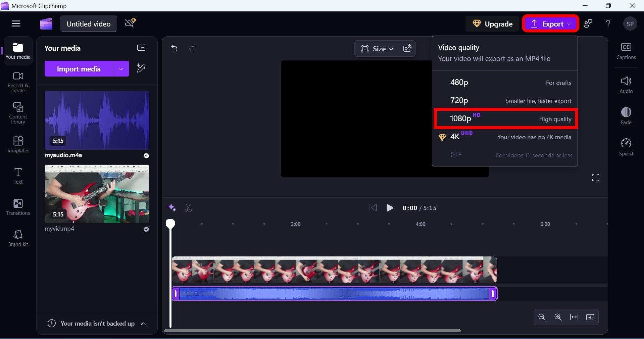644x339 pixels.
Task: Click the timeline playhead marker
Action: click(x=170, y=224)
